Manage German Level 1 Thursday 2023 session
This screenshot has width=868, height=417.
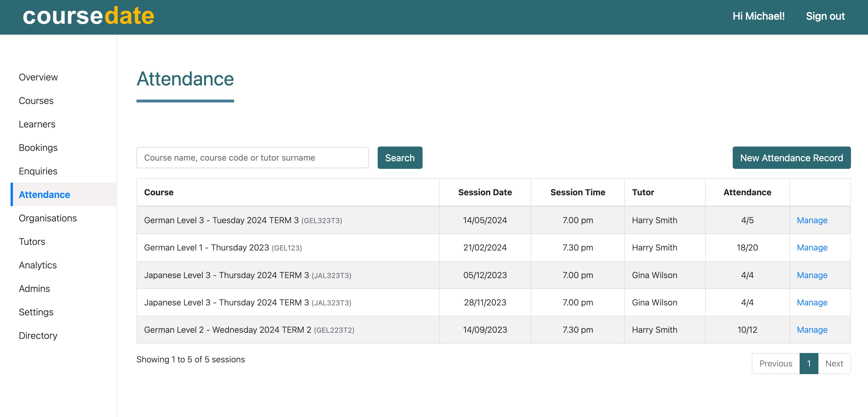tap(812, 248)
